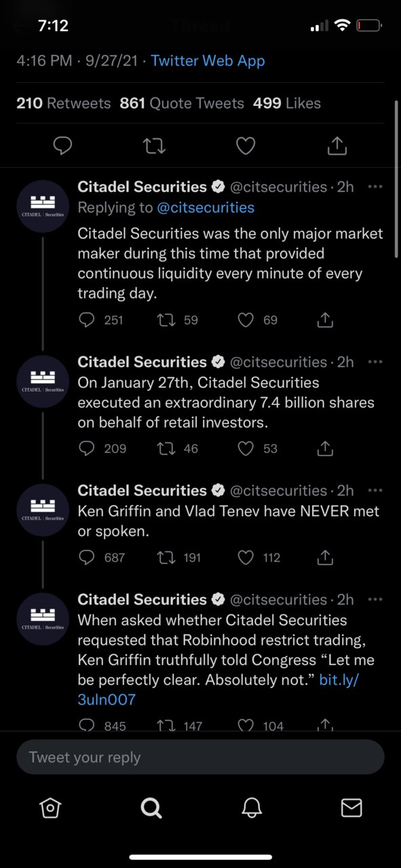Viewport: 401px width, 868px height.
Task: Retweet the '7.4 billion shares' tweet with 46 retweets
Action: click(x=165, y=448)
